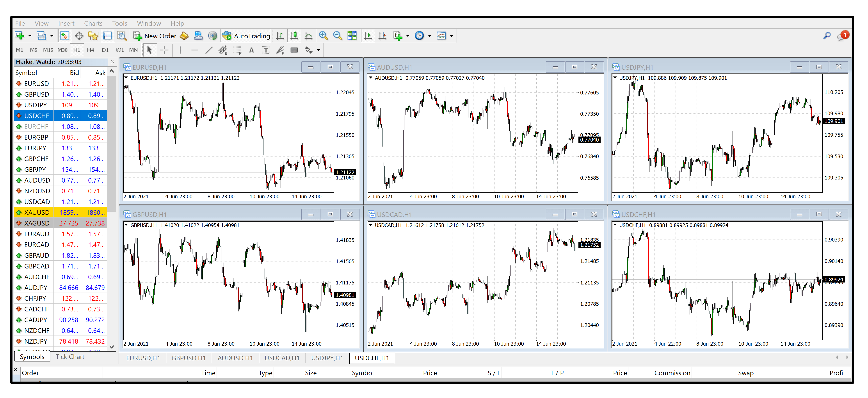Open the Periods clock icon

pyautogui.click(x=420, y=36)
